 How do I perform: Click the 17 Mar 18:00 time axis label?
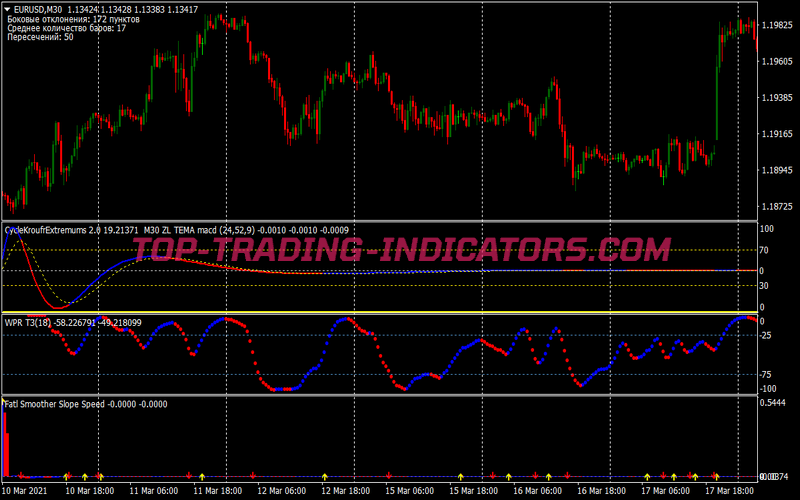(730, 490)
